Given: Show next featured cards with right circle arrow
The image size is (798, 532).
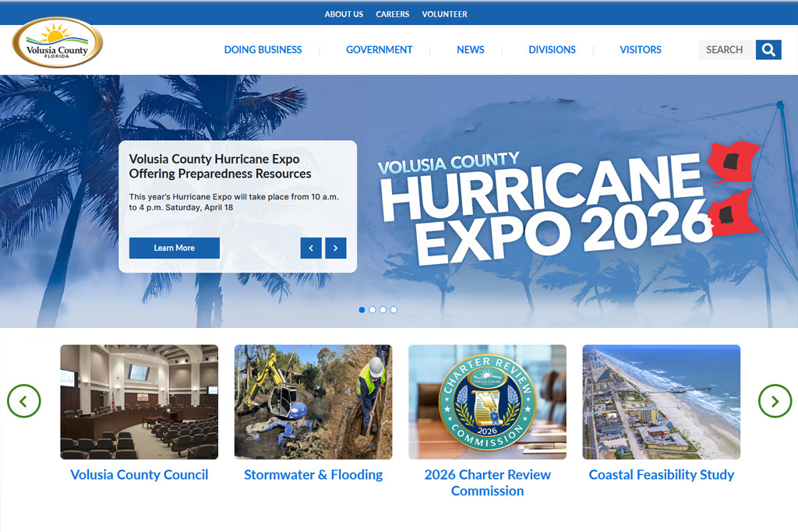Looking at the screenshot, I should point(775,401).
